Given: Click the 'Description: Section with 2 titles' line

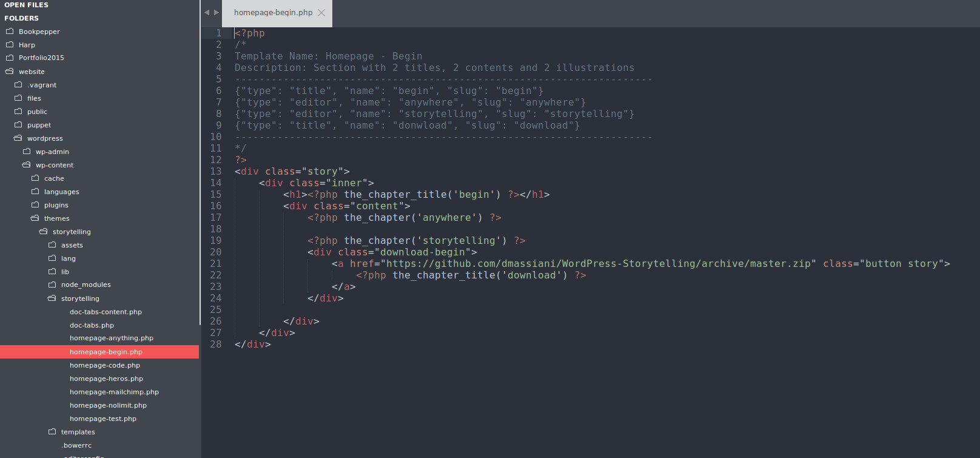Looking at the screenshot, I should [435, 67].
